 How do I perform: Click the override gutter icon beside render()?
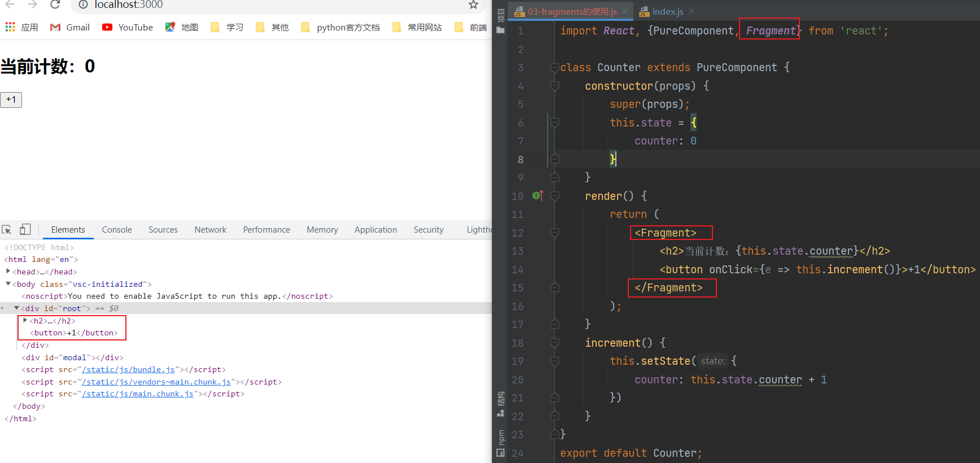coord(538,195)
